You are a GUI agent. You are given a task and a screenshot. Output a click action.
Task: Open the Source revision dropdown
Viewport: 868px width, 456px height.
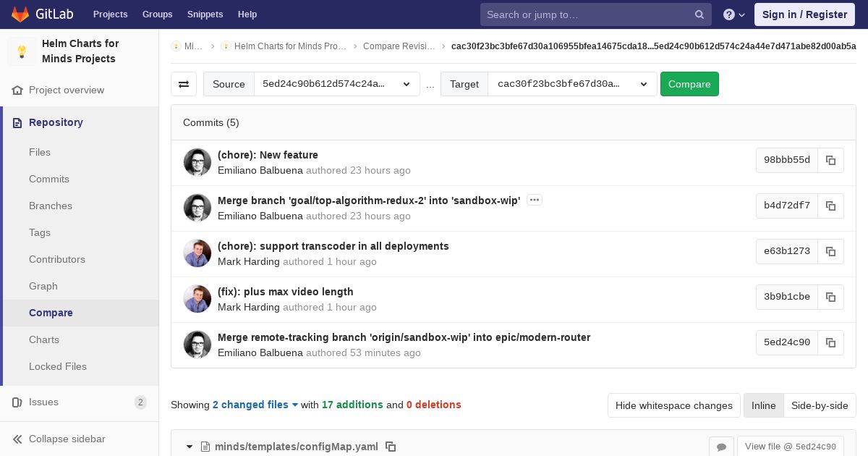(x=336, y=84)
